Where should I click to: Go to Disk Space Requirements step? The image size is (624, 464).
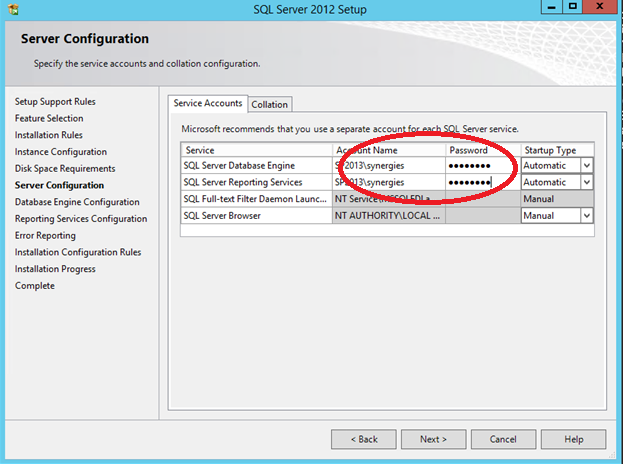65,168
